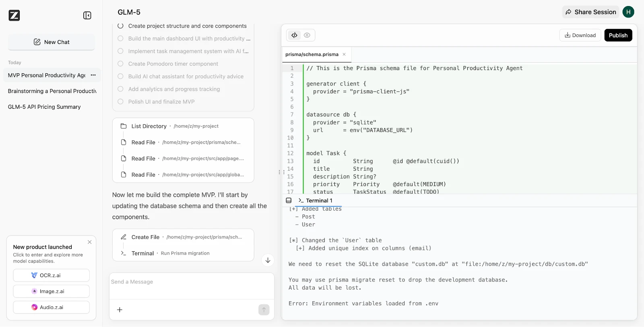Open options menu for MVP Personal Productivity chat
This screenshot has width=644, height=327.
[x=93, y=75]
